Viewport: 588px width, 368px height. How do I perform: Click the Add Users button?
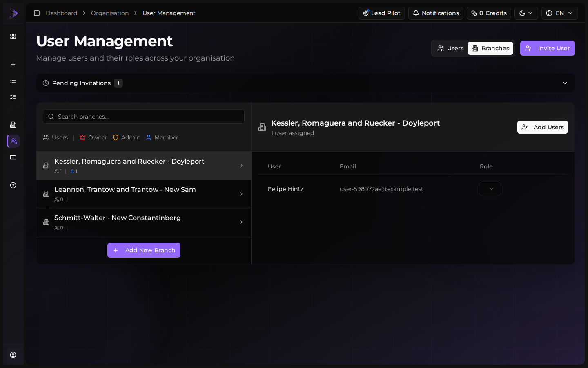point(543,127)
